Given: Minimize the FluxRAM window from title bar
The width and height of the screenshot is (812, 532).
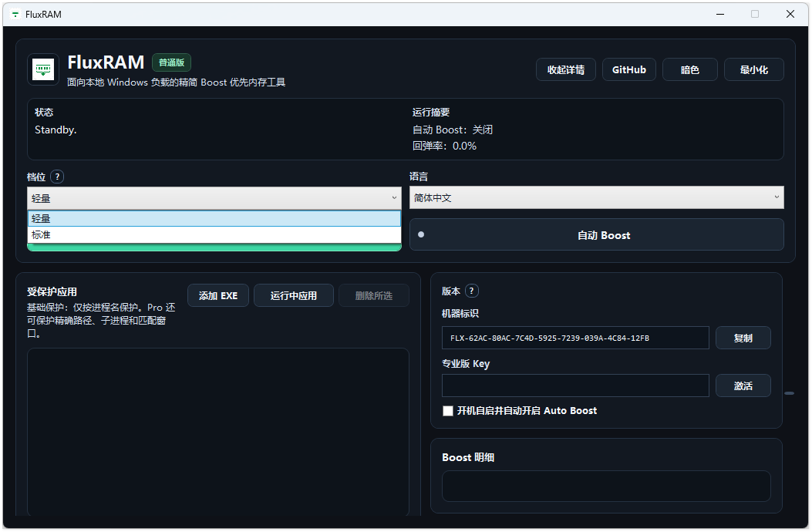Looking at the screenshot, I should [719, 14].
